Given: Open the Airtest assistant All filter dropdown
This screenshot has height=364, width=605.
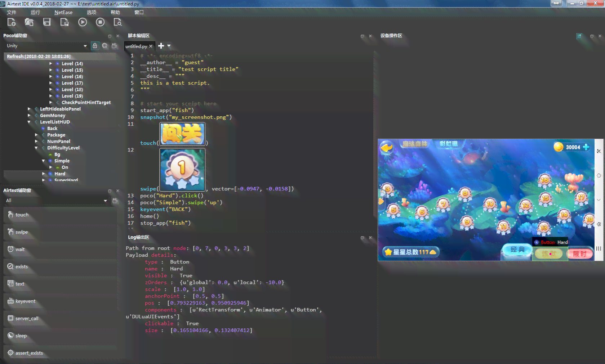Looking at the screenshot, I should [x=56, y=201].
